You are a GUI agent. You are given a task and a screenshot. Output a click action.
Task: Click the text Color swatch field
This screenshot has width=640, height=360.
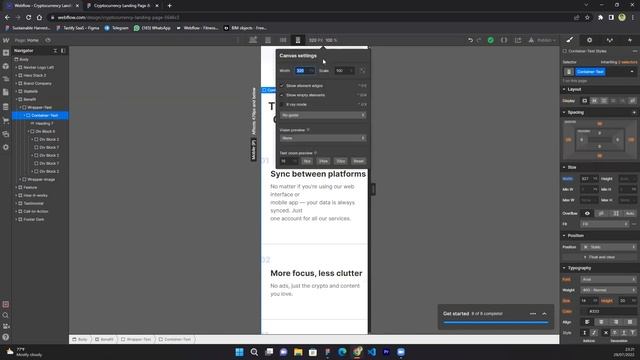[x=609, y=311]
